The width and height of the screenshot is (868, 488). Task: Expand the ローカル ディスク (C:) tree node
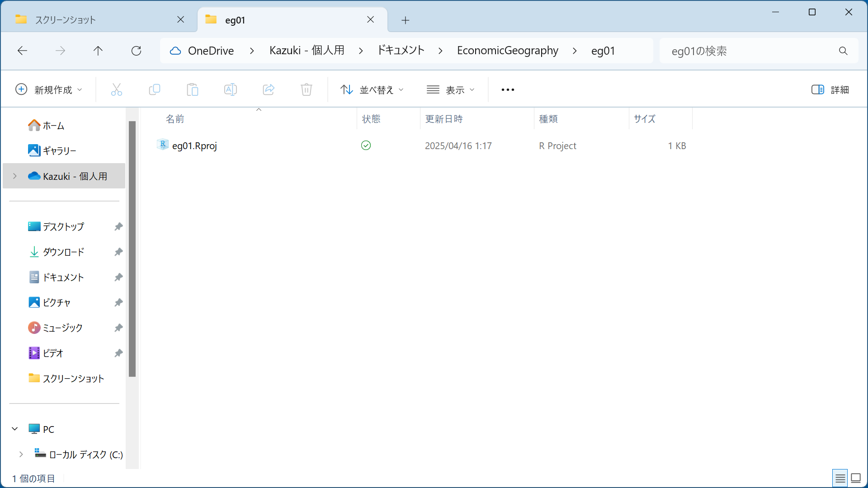[21, 454]
